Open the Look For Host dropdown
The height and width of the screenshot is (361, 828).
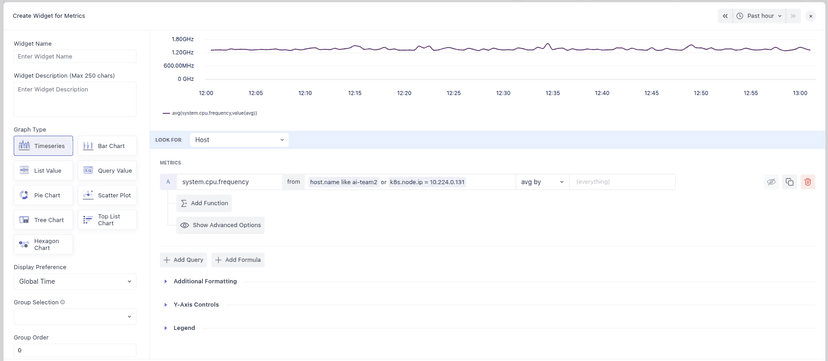click(239, 140)
